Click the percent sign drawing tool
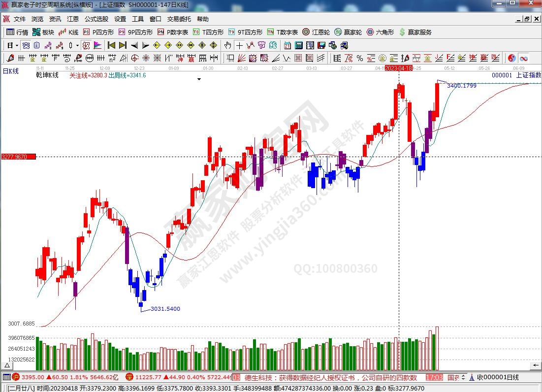Viewport: 542px width, 392px height. [x=360, y=58]
